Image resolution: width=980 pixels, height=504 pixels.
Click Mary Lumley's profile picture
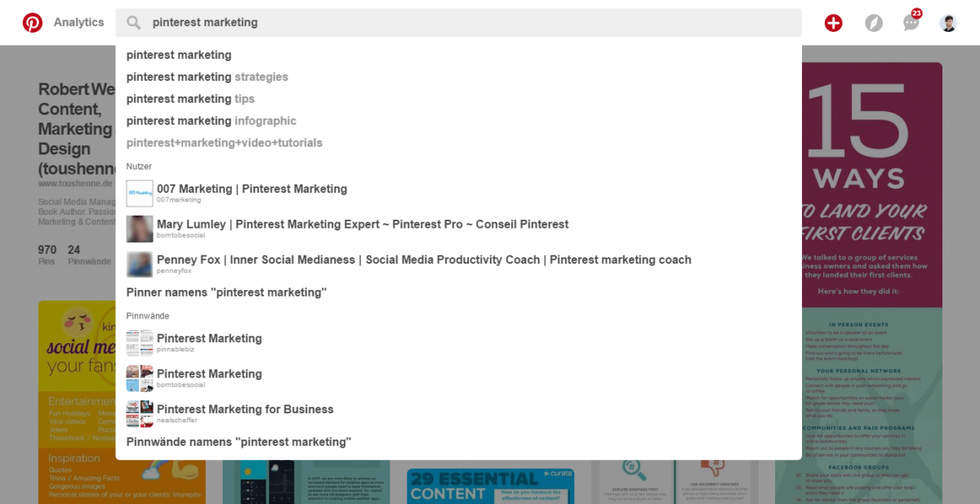coord(140,229)
